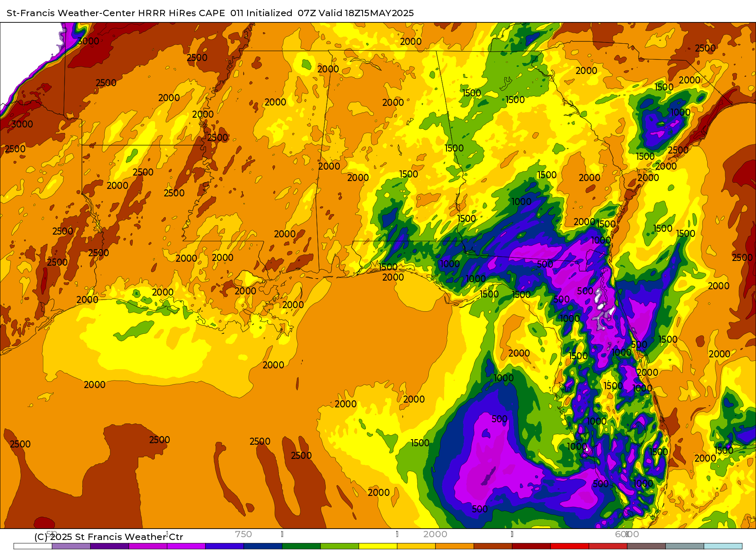Click the white swatch in the color bar
Image resolution: width=756 pixels, height=551 pixels.
tap(33, 546)
